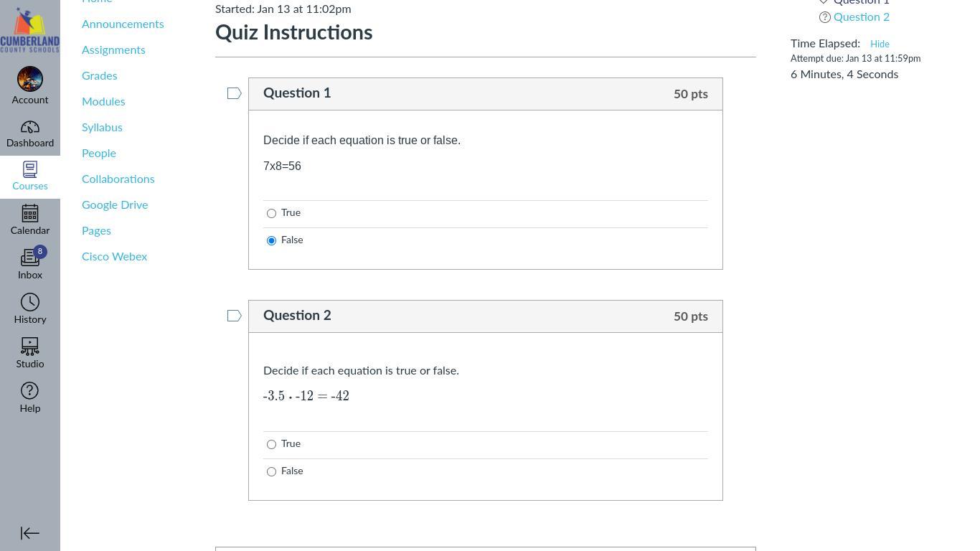Open Grades in course menu

pos(99,76)
